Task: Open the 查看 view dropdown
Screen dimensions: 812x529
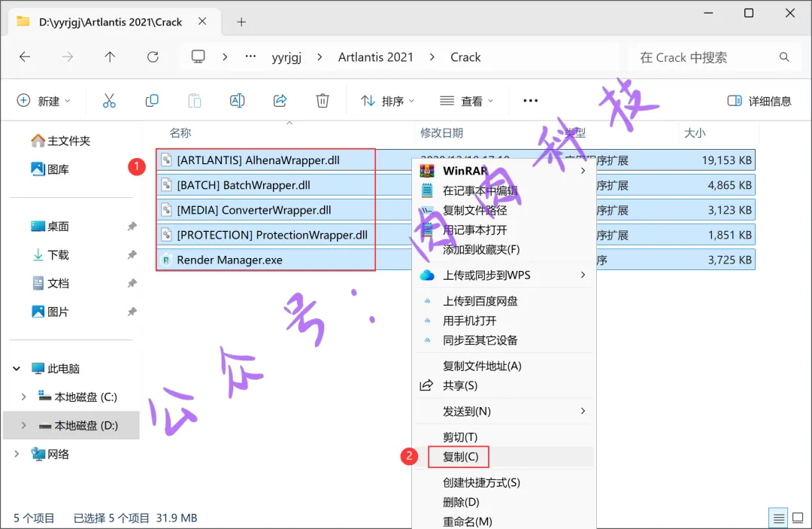Action: [x=467, y=101]
